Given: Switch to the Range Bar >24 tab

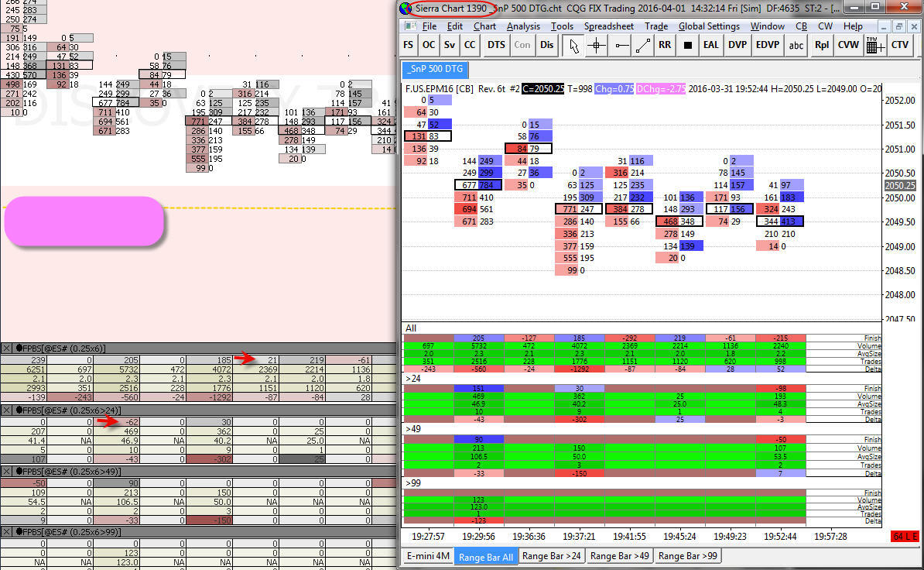Looking at the screenshot, I should point(552,556).
